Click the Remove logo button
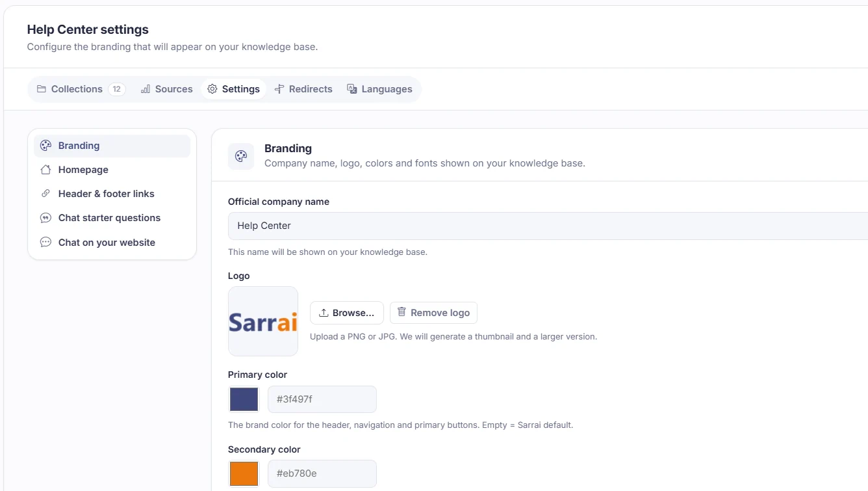Viewport: 868px width, 491px height. tap(433, 313)
